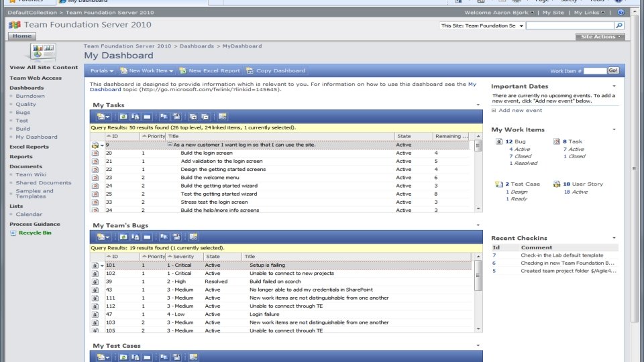Screen dimensions: 644x362
Task: Click the task icon for row ID 20
Action: [x=95, y=153]
